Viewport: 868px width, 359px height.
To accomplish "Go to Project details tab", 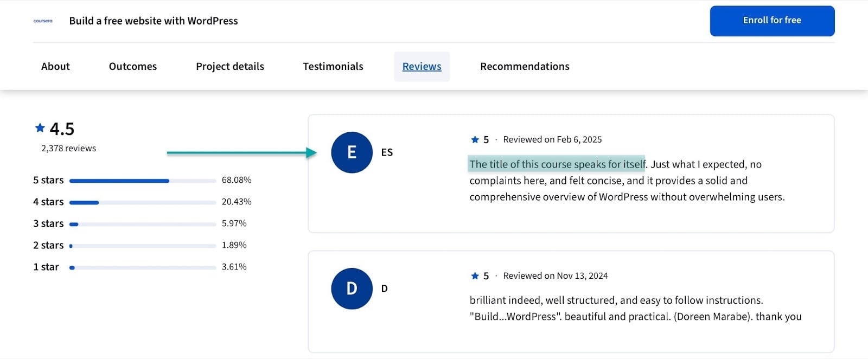I will coord(230,66).
